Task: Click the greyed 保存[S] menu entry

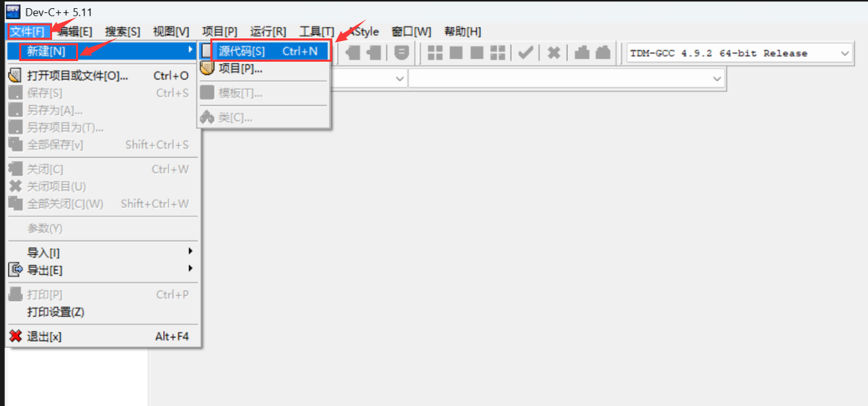Action: point(103,93)
